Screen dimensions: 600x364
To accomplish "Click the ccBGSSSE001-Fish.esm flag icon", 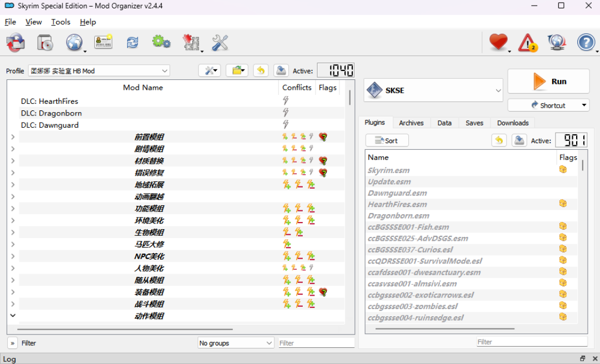I will point(563,226).
